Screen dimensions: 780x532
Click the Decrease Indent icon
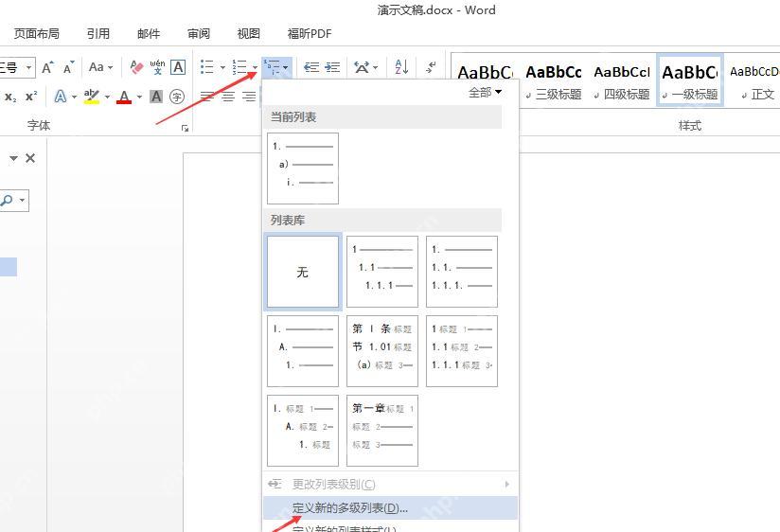(311, 66)
